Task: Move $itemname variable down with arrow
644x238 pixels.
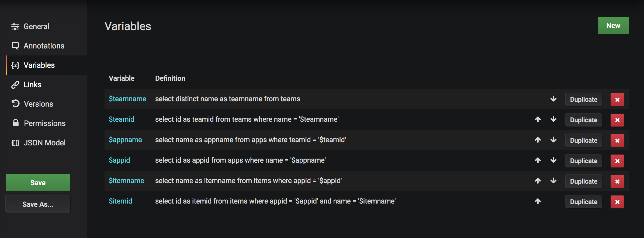Action: 553,181
